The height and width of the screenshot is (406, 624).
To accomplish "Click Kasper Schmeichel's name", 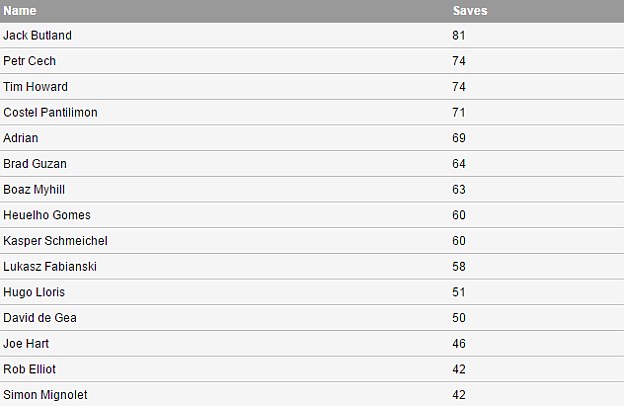I will tap(55, 241).
